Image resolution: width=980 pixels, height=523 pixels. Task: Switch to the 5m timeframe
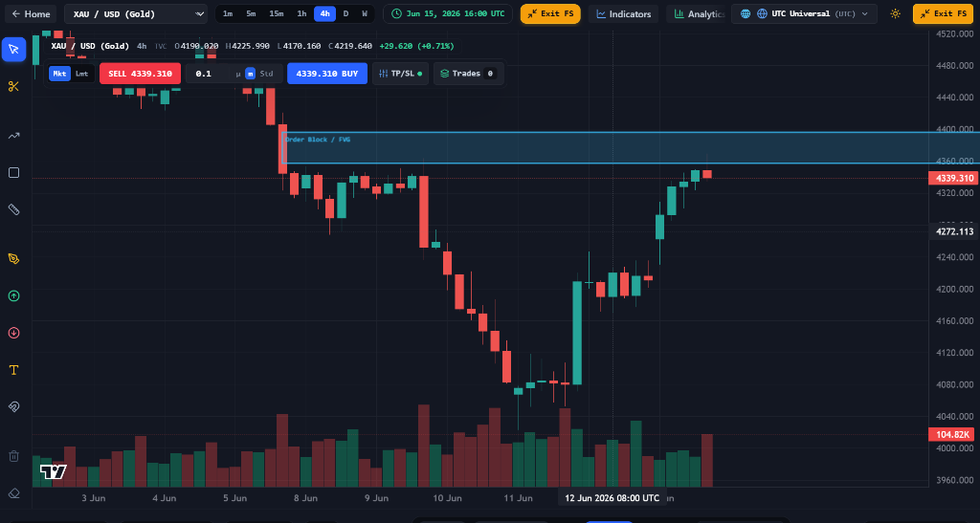[251, 13]
